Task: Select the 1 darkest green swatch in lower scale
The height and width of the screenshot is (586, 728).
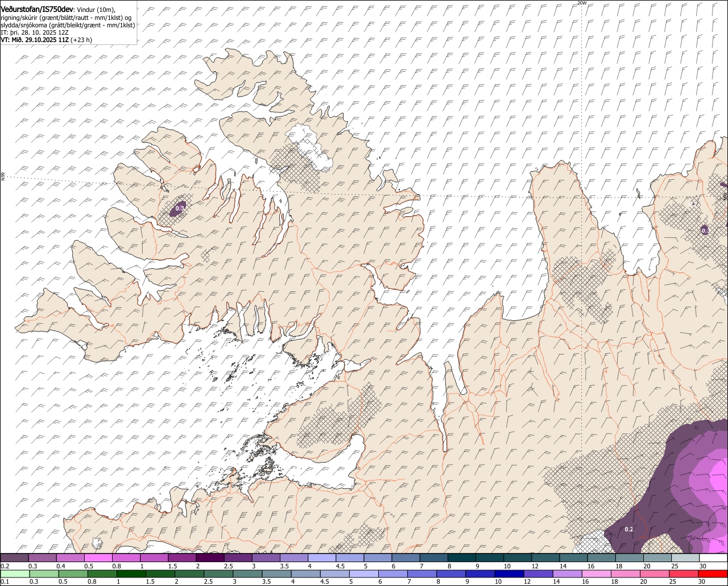Action: point(131,573)
